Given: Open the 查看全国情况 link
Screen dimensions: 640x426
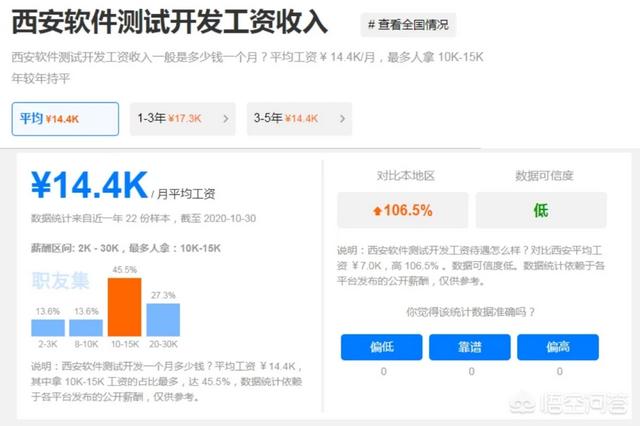Looking at the screenshot, I should point(408,24).
